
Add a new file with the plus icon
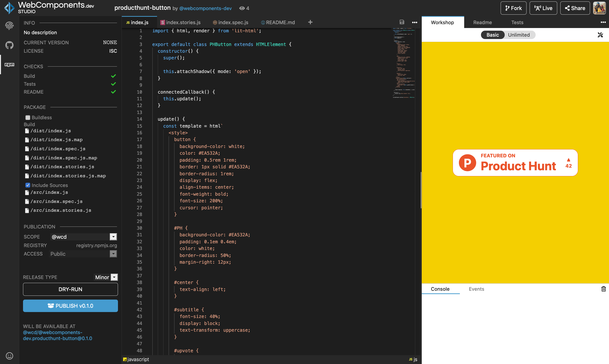pos(310,22)
